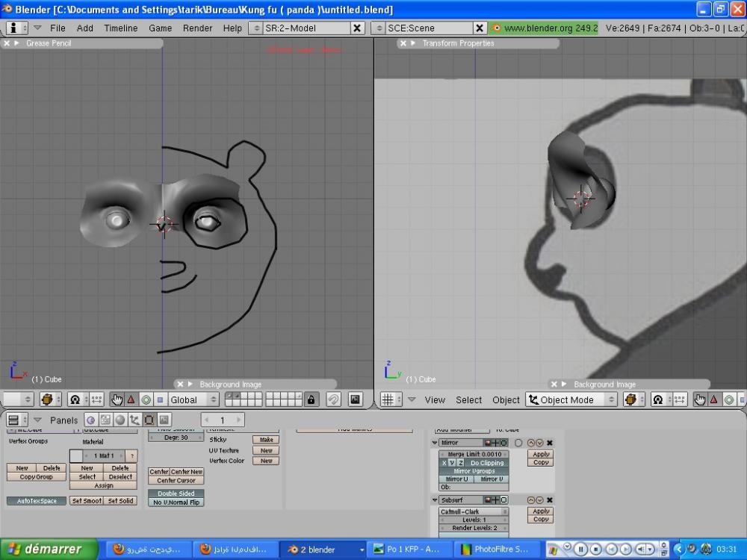747x560 pixels.
Task: Open the File menu
Action: click(58, 28)
